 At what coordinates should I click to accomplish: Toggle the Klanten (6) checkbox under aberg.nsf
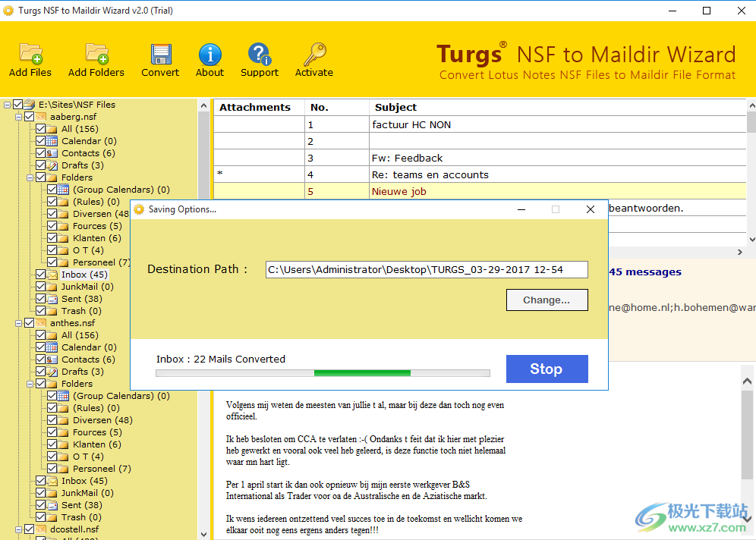pos(52,238)
